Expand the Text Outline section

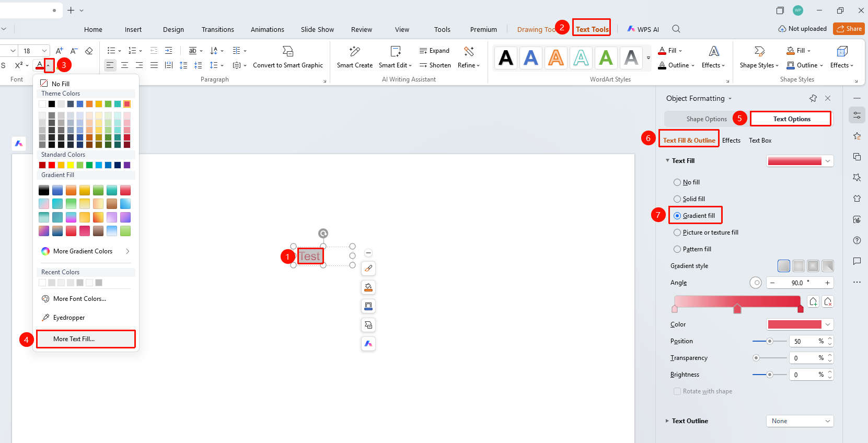(x=667, y=421)
